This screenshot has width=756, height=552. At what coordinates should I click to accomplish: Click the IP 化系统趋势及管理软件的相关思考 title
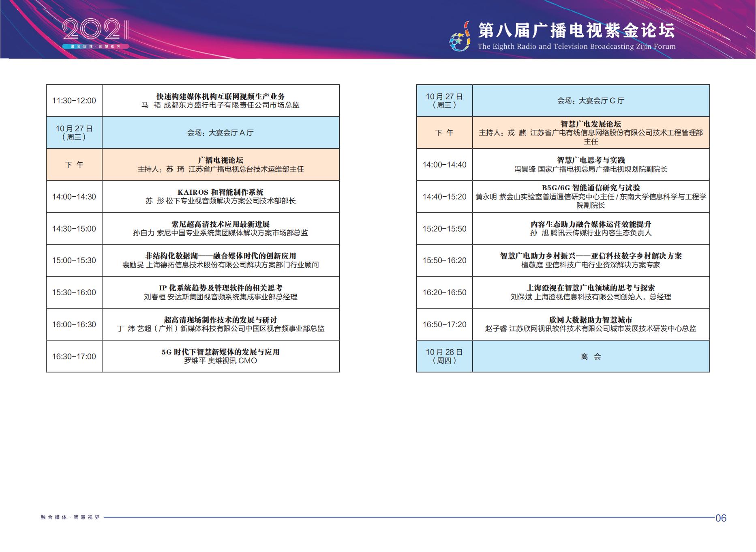tap(221, 288)
